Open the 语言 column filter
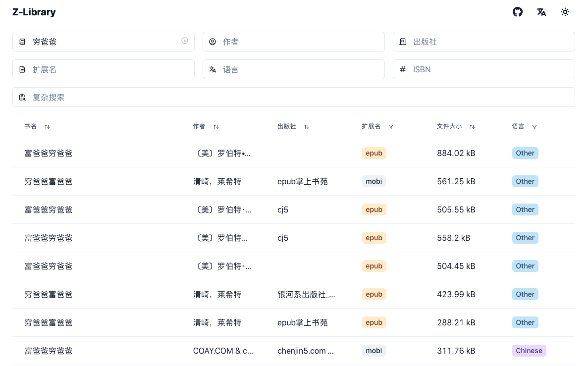This screenshot has width=588, height=366. click(535, 127)
